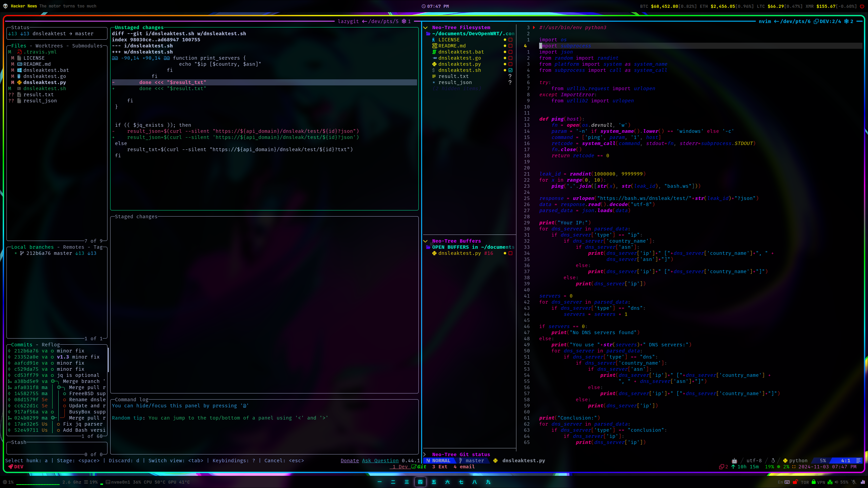Click the robot icon in nvim statusline
The width and height of the screenshot is (868, 488).
pyautogui.click(x=734, y=461)
